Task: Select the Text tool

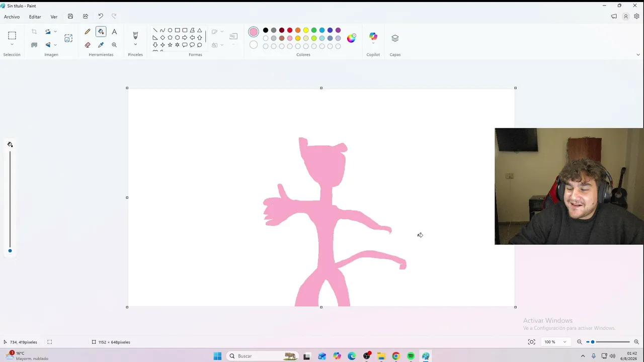Action: click(x=114, y=32)
